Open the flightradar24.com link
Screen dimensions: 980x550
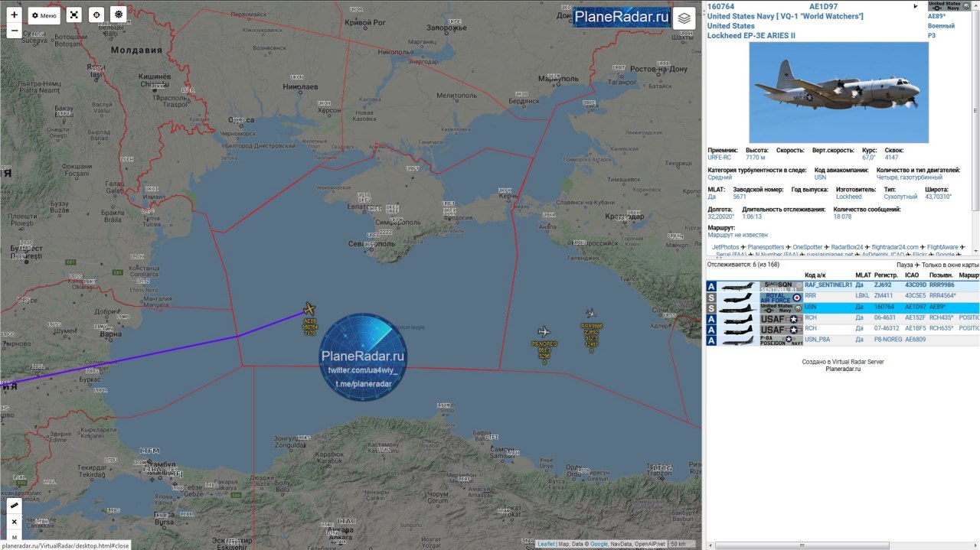pos(895,247)
